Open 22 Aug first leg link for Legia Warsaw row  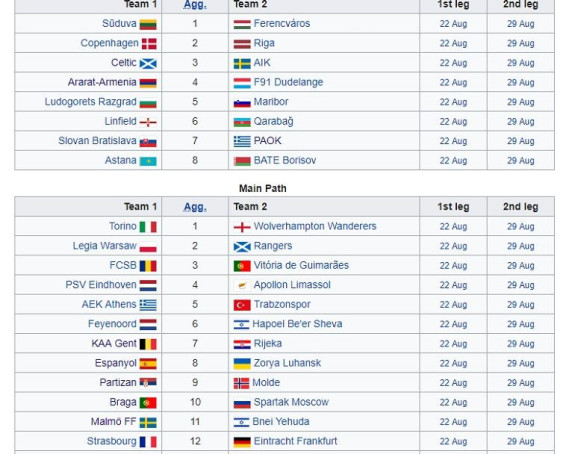[453, 246]
